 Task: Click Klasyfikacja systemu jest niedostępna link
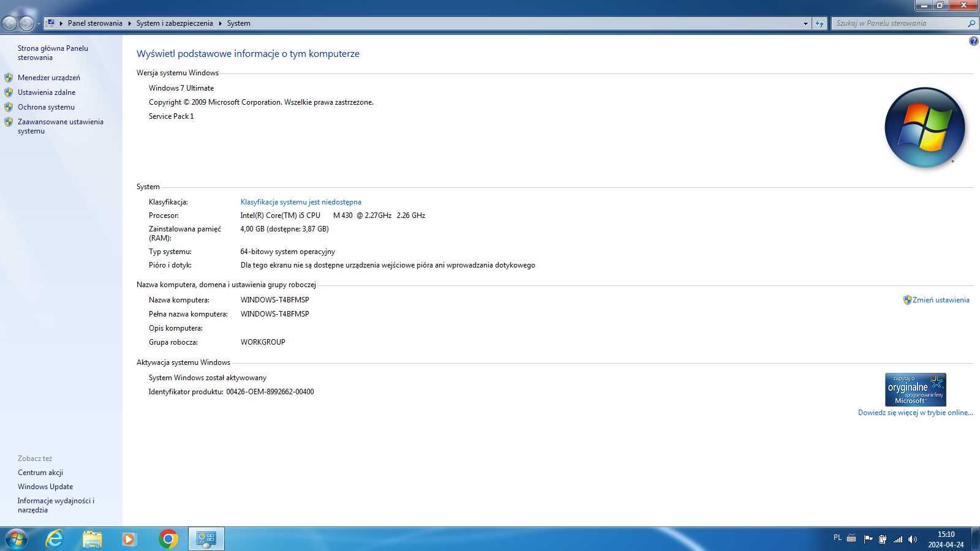(x=301, y=202)
